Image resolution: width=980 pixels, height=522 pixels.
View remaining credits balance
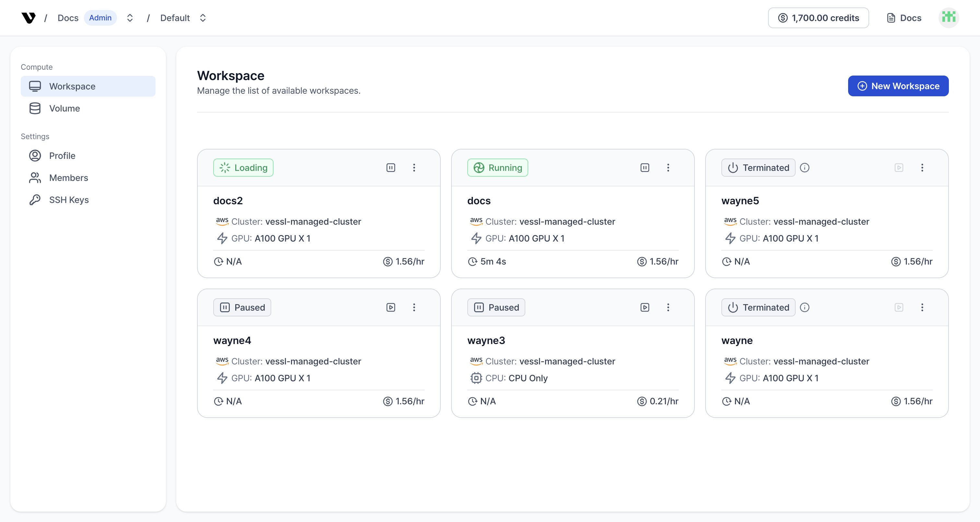(x=818, y=18)
